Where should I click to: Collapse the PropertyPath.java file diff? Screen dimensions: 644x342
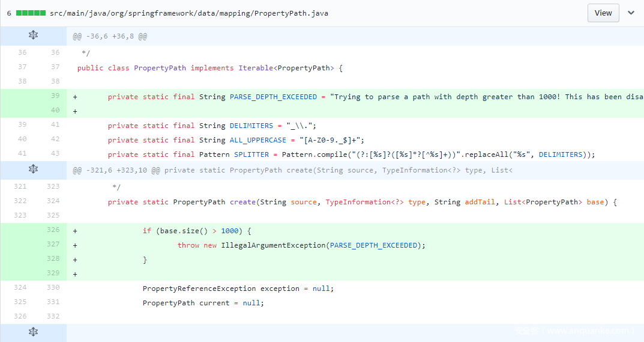coord(631,13)
